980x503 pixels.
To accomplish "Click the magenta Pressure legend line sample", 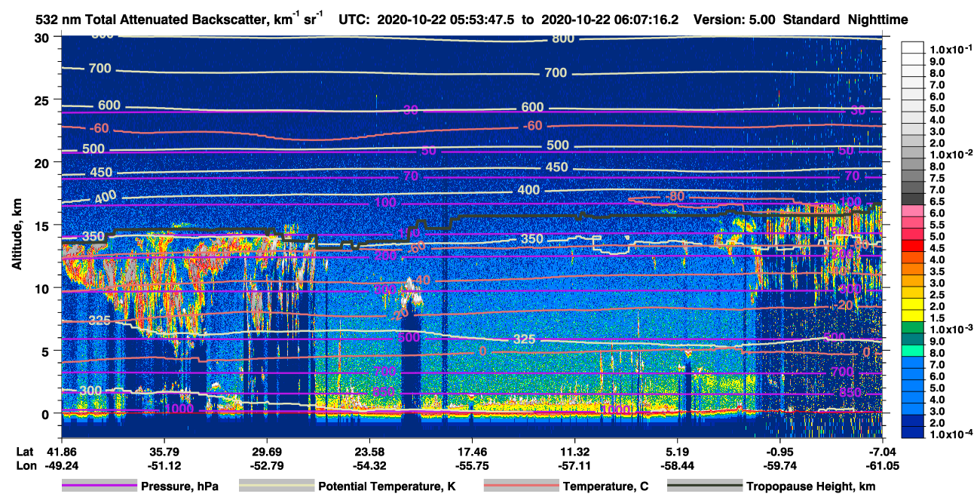I will click(x=100, y=486).
